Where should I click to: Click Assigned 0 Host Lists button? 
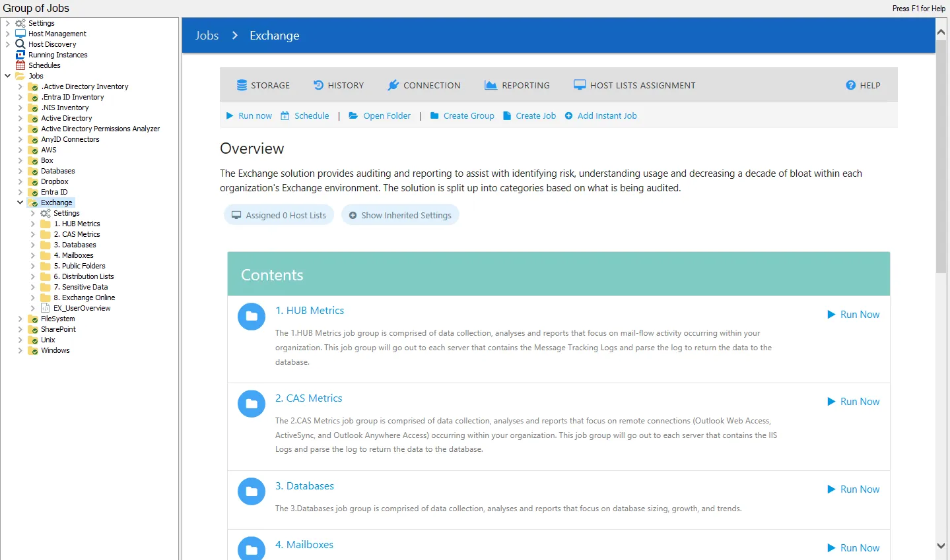point(279,215)
